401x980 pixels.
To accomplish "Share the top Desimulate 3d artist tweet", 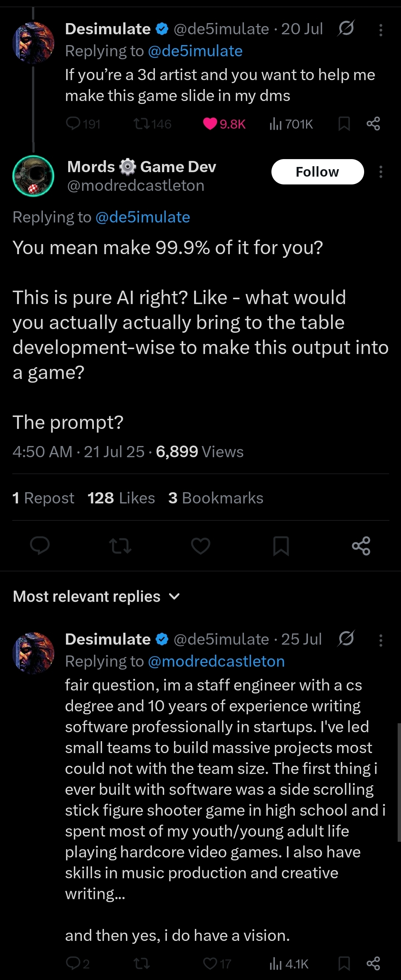I will [x=373, y=124].
